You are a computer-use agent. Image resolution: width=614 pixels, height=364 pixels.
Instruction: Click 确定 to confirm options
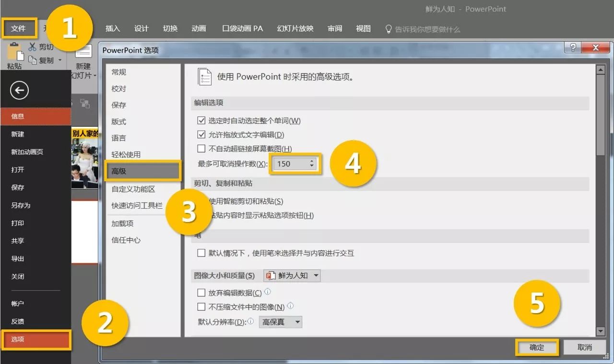[537, 347]
